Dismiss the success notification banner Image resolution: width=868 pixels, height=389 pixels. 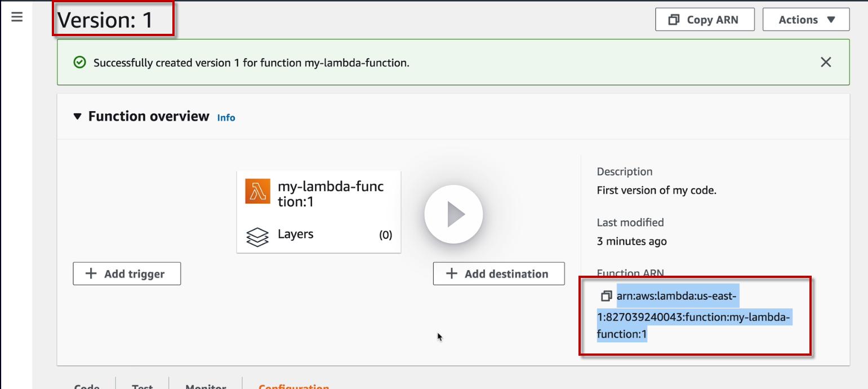(x=825, y=62)
